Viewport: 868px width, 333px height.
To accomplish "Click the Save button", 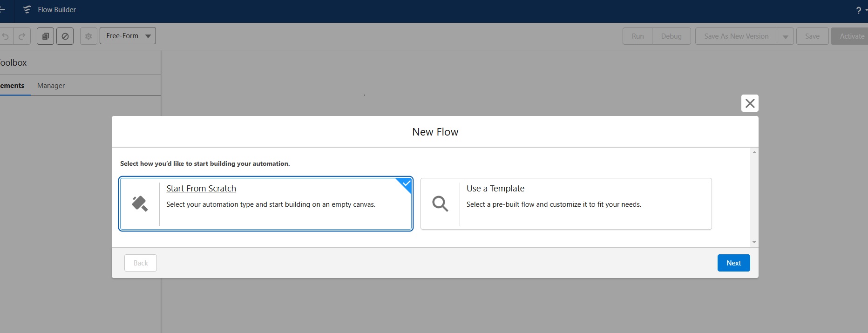I will [x=812, y=36].
